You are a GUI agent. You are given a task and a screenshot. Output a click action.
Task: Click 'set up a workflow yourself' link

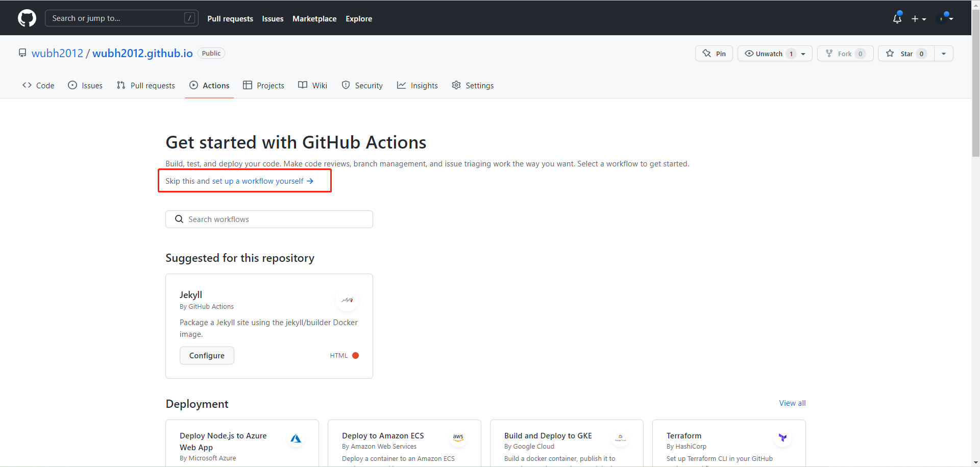click(262, 181)
